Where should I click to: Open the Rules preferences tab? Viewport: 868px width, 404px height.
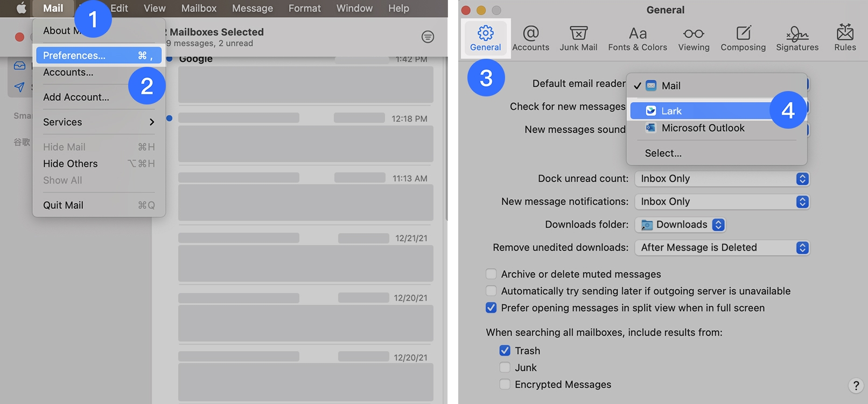coord(845,38)
